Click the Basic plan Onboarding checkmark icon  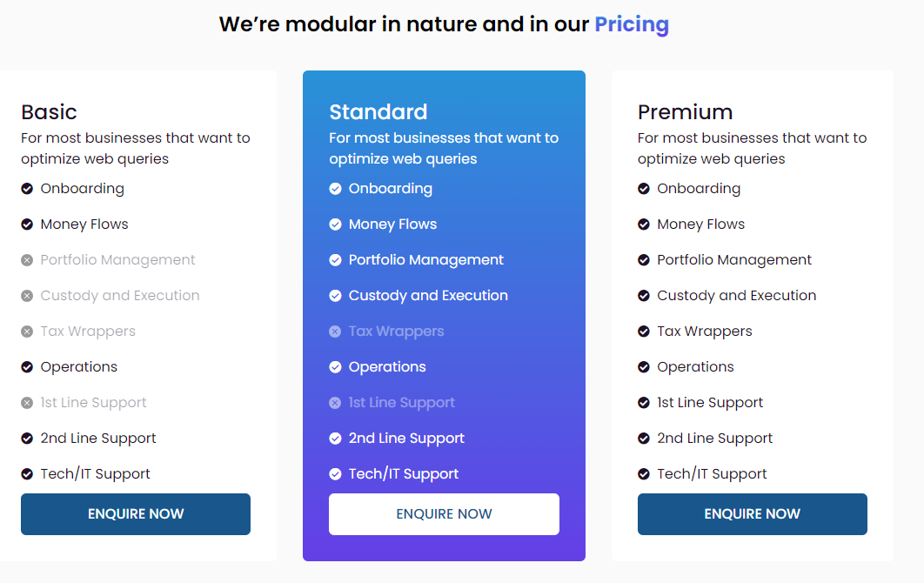click(x=27, y=189)
